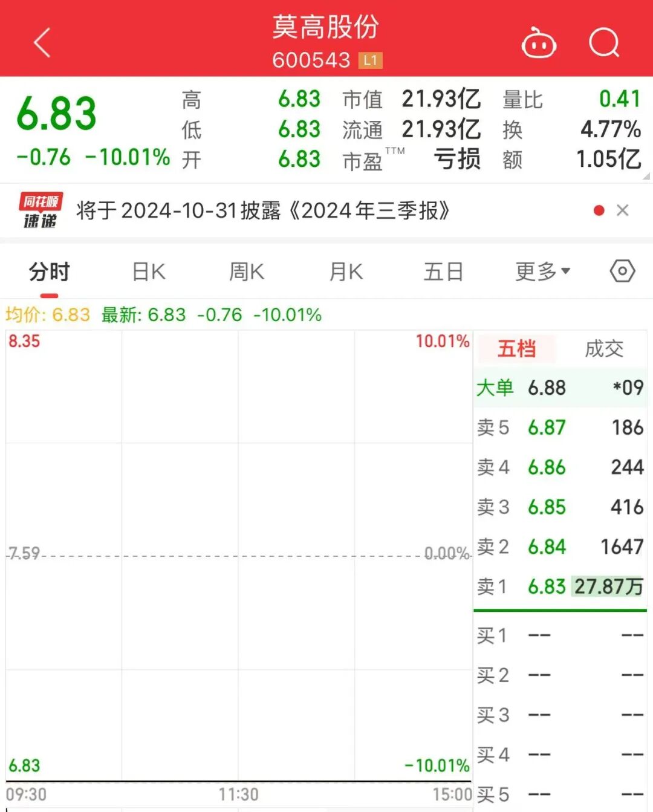Click the 卖1 price of 6.83
The width and height of the screenshot is (653, 812).
point(546,586)
